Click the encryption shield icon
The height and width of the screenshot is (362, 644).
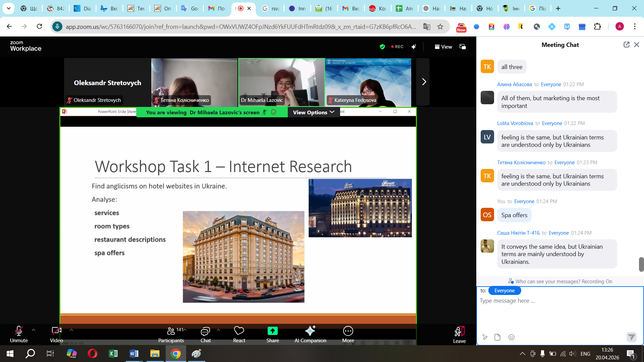[x=382, y=47]
